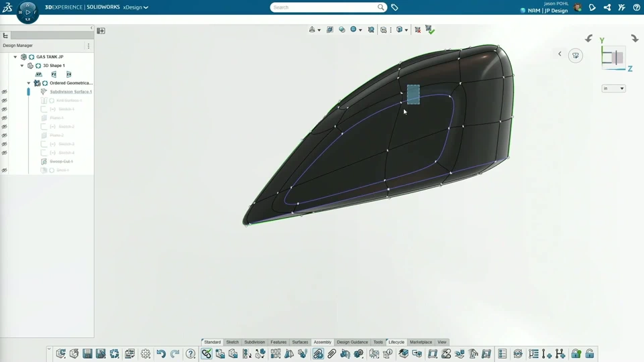Click the paperclip icon in bottom toolbar
644x362 pixels.
331,354
